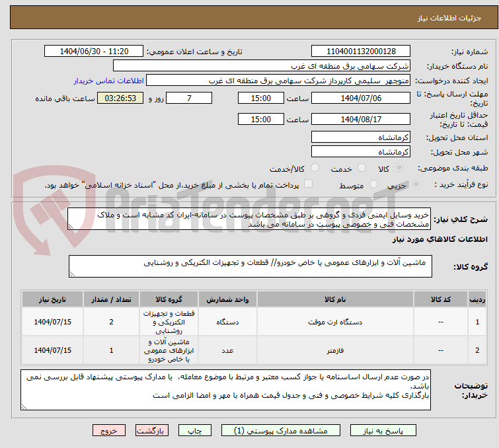Click quantity cell 1 for فازمتر
The width and height of the screenshot is (499, 448).
(112, 350)
